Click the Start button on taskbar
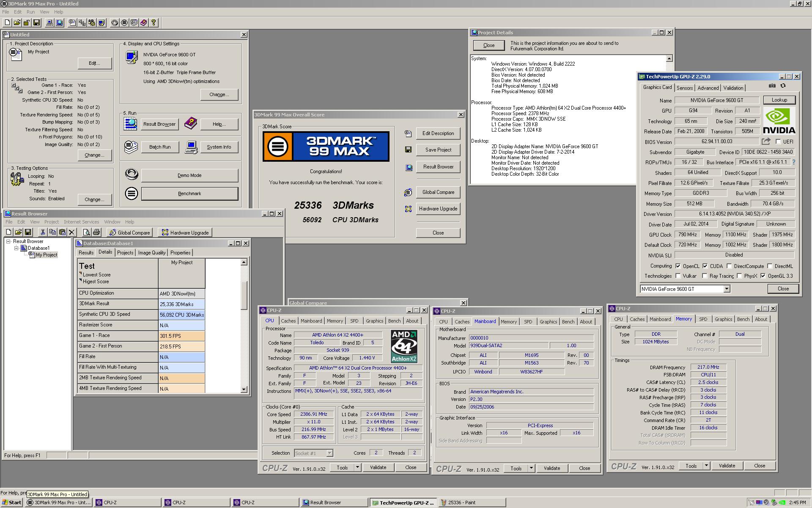Image resolution: width=812 pixels, height=508 pixels. [11, 502]
